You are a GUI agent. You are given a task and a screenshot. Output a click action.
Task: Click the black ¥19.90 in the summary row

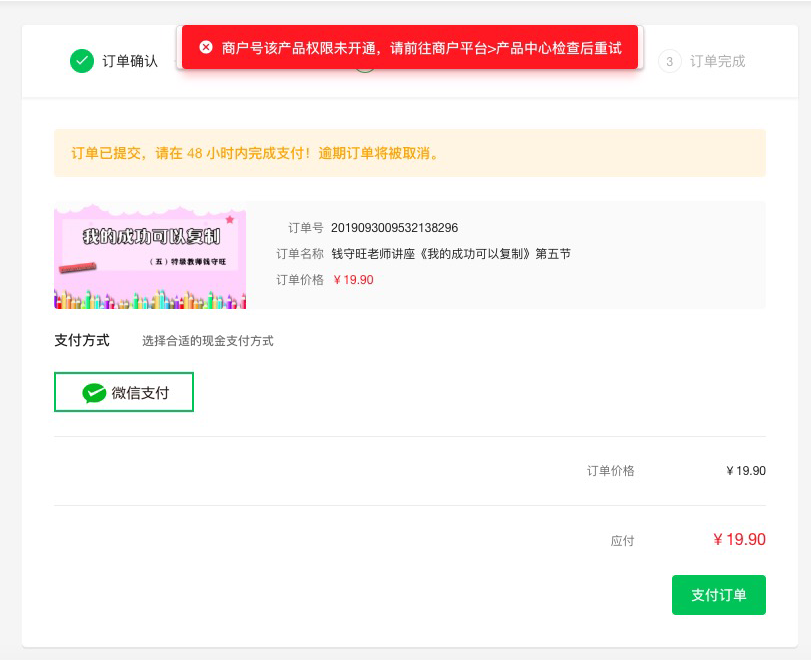click(x=746, y=471)
